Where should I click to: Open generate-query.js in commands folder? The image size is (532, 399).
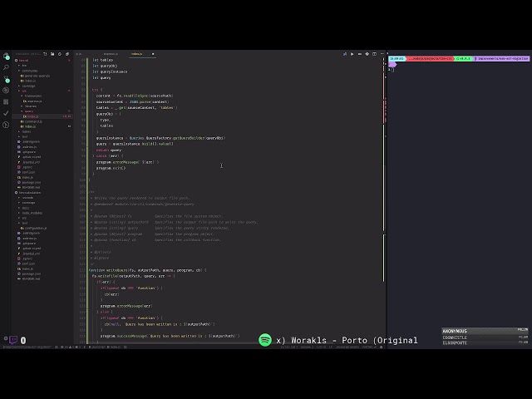click(x=37, y=76)
